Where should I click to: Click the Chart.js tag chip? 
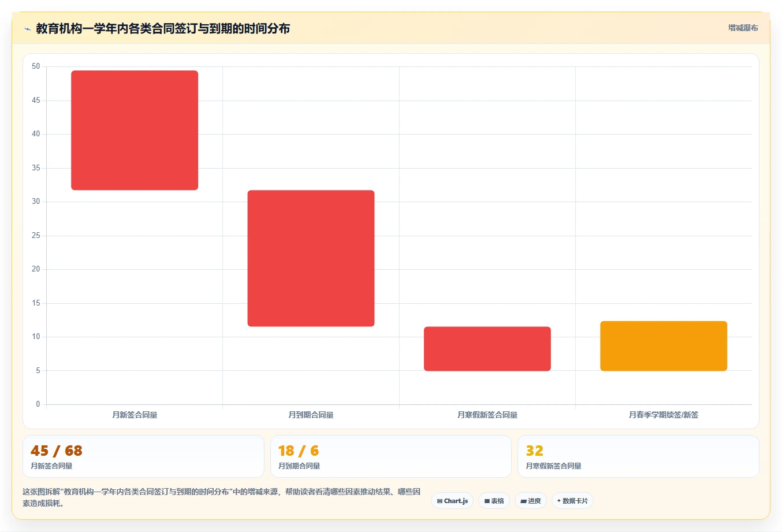452,501
